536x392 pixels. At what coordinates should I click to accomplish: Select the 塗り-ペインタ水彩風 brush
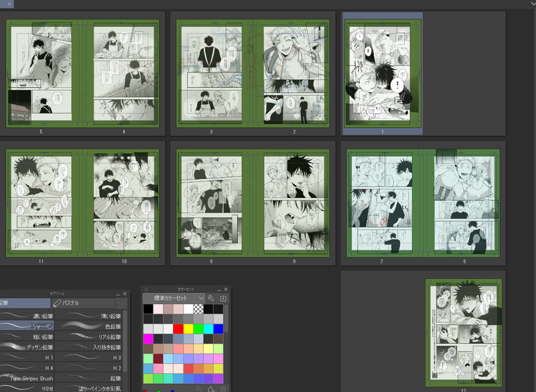(88, 388)
